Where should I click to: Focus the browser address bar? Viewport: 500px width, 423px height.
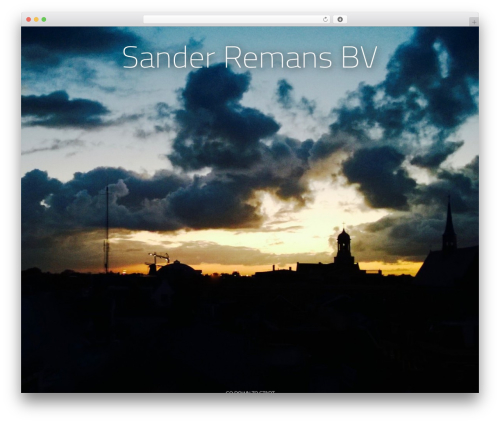[236, 19]
